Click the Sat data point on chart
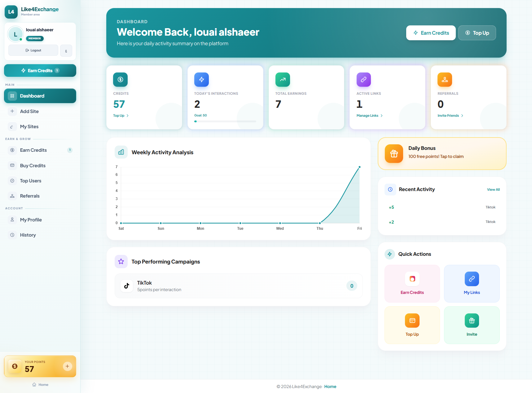The image size is (532, 393). (121, 223)
